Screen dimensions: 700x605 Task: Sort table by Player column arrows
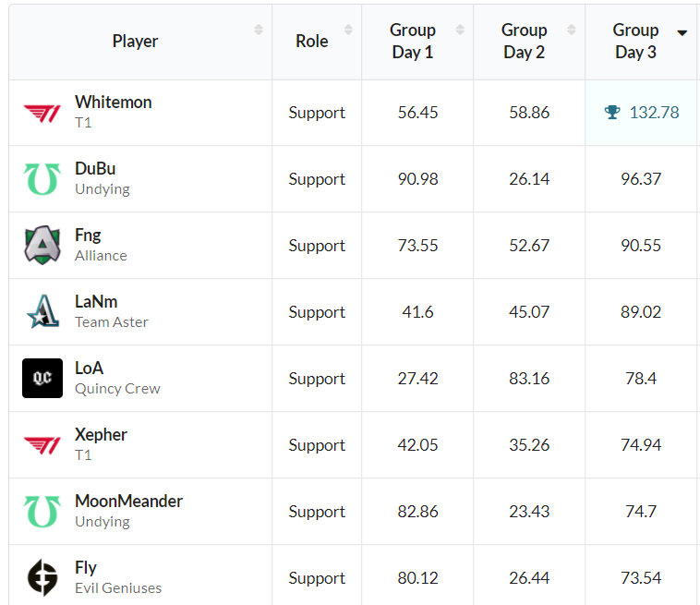259,30
